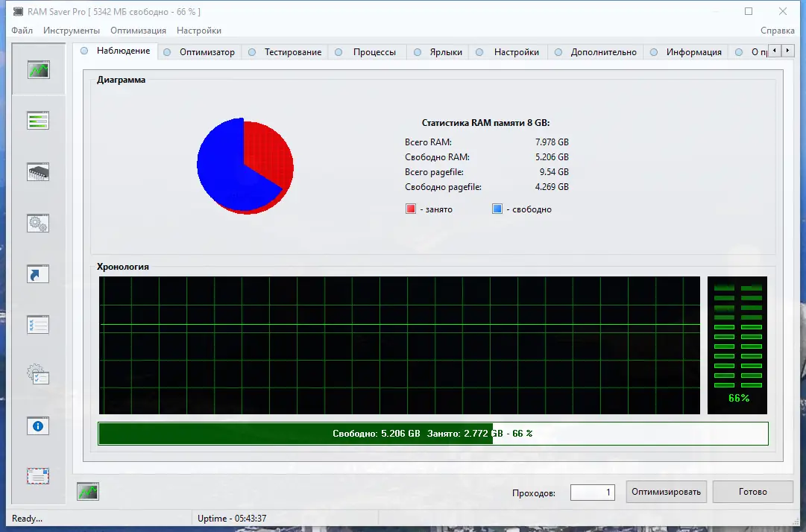Viewport: 806px width, 532px height.
Task: Click the envelope icon at sidebar bottom
Action: pos(38,475)
